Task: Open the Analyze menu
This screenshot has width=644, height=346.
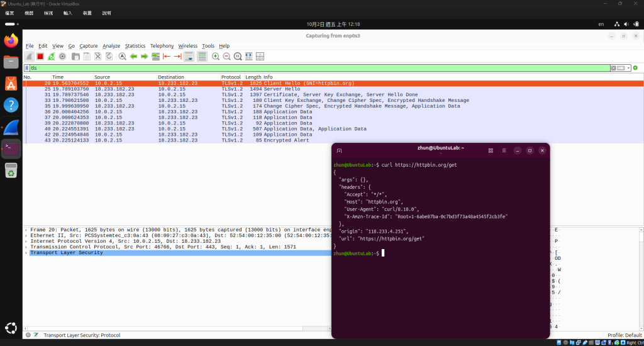Action: click(111, 46)
